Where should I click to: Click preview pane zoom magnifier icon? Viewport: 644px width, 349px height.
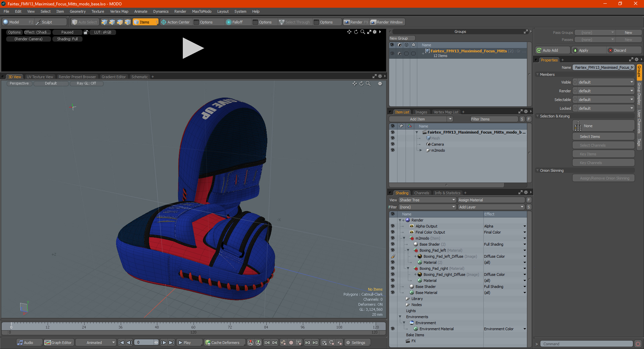(363, 32)
